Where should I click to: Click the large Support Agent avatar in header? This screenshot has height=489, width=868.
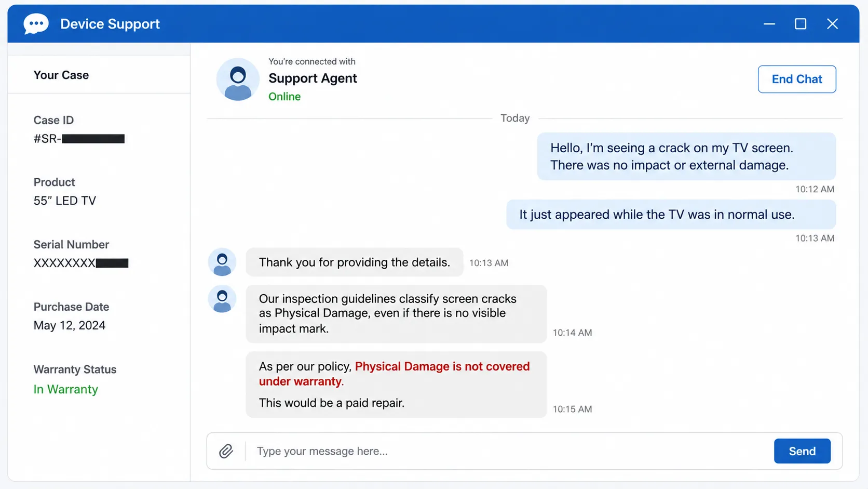coord(238,80)
